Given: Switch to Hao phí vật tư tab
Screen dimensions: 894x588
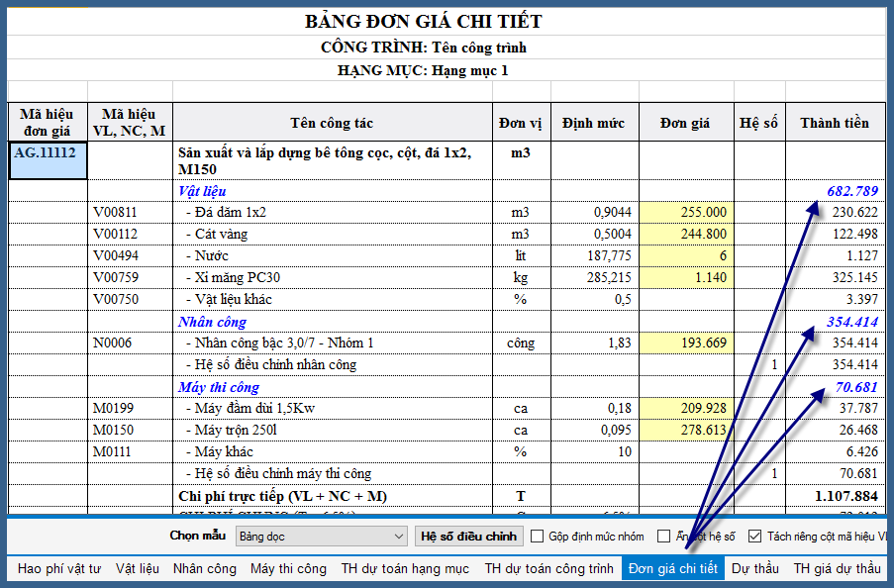Looking at the screenshot, I should [59, 569].
